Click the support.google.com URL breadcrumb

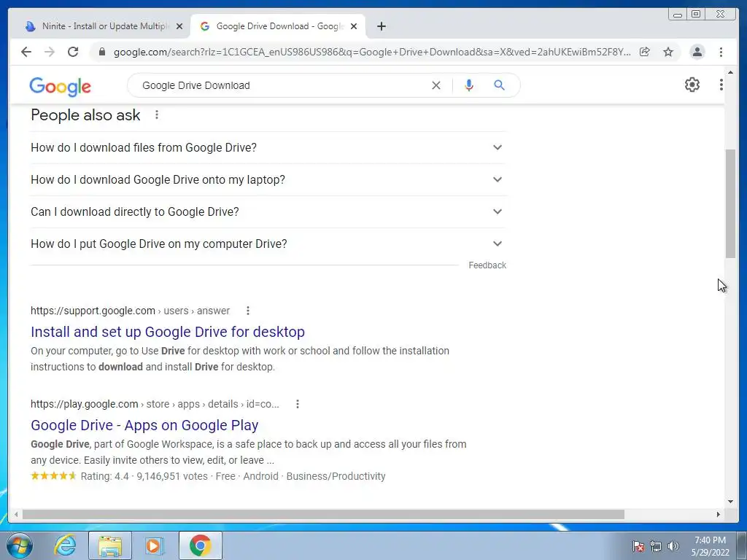click(130, 311)
